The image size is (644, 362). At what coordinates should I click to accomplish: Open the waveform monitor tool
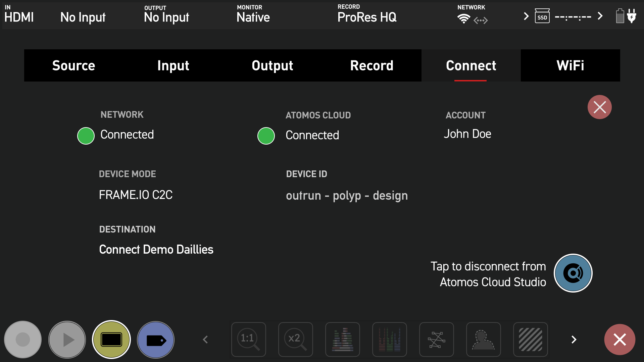pyautogui.click(x=343, y=340)
